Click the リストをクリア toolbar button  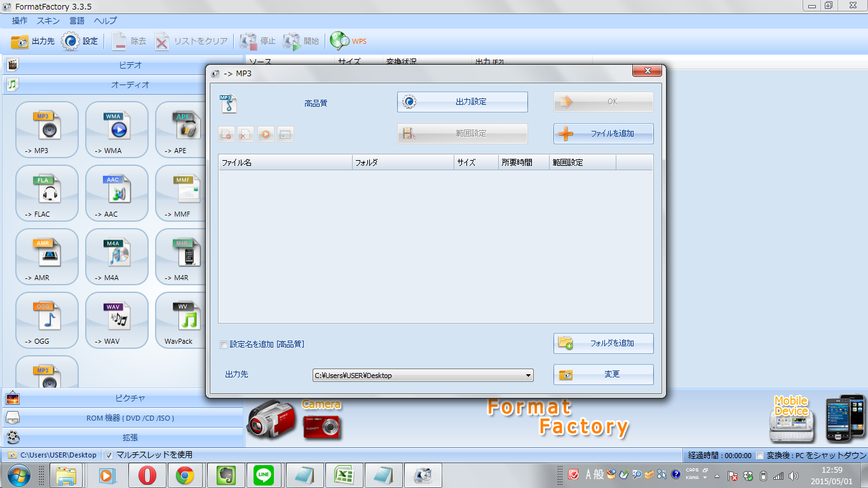click(x=191, y=41)
